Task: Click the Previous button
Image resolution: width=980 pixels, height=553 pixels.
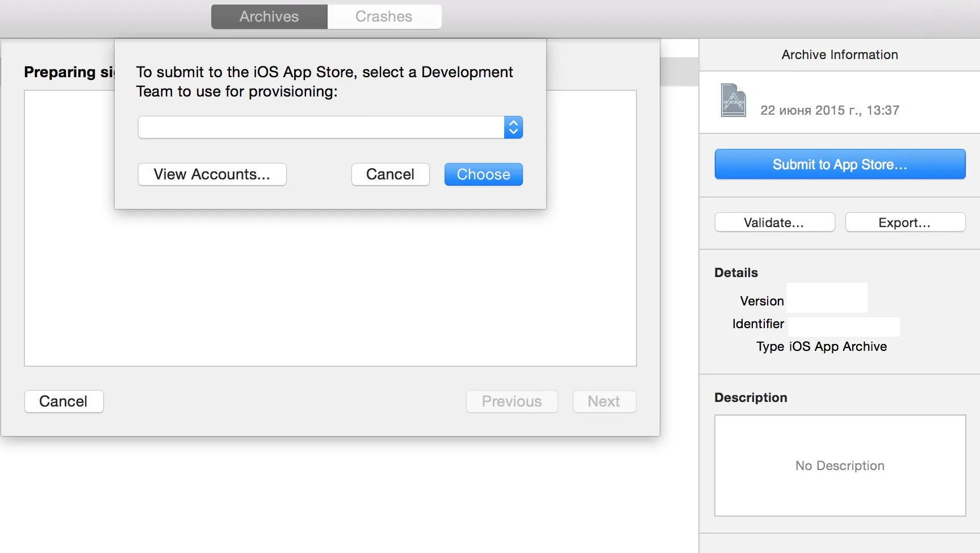Action: click(512, 401)
